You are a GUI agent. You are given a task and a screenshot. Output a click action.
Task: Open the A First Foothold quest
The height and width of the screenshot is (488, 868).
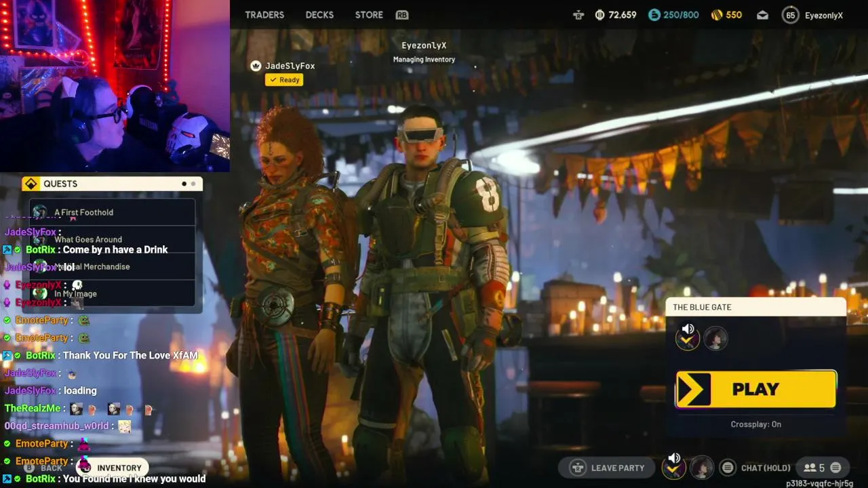[x=113, y=212]
